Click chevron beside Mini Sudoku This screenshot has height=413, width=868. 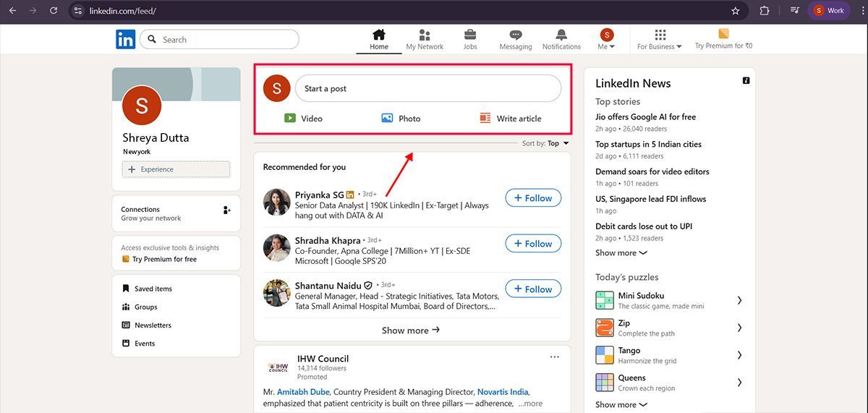pos(739,300)
